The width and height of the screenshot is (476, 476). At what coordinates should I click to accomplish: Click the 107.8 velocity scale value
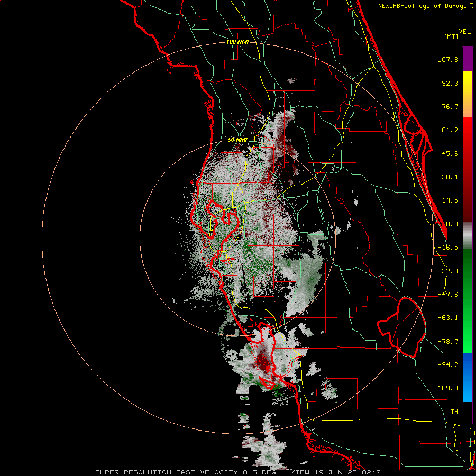(x=448, y=59)
